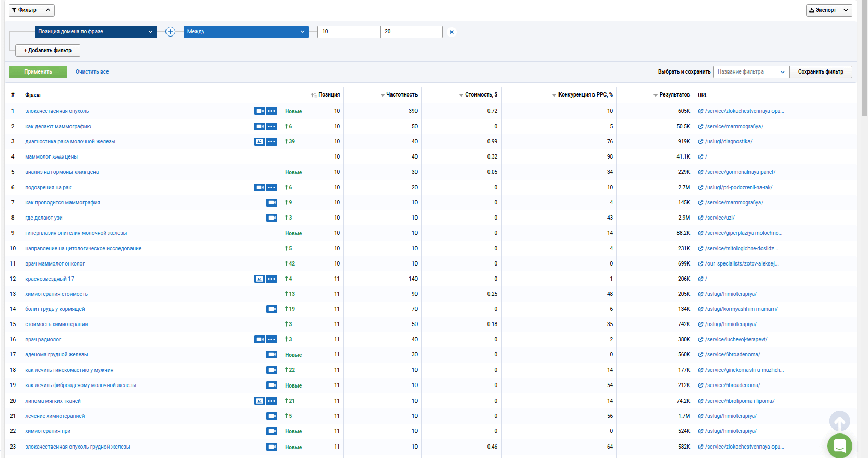Viewport: 868px width, 458px height.
Task: Sort table by Позиция column
Action: coord(325,95)
